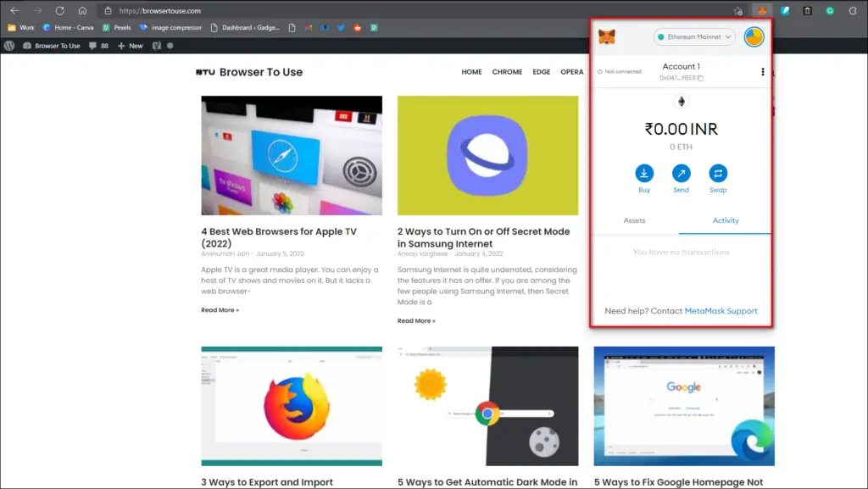Open '4 Best Web Browsers for Apple TV' title

tap(279, 237)
